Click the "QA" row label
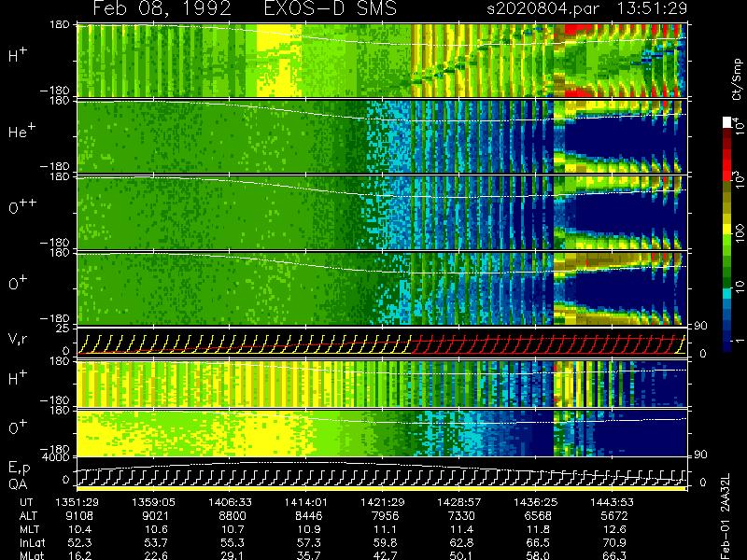This screenshot has height=560, width=747. point(18,483)
